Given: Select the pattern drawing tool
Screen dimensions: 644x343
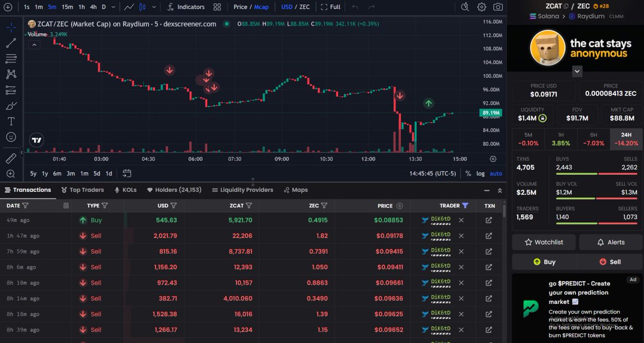Looking at the screenshot, I should point(11,74).
